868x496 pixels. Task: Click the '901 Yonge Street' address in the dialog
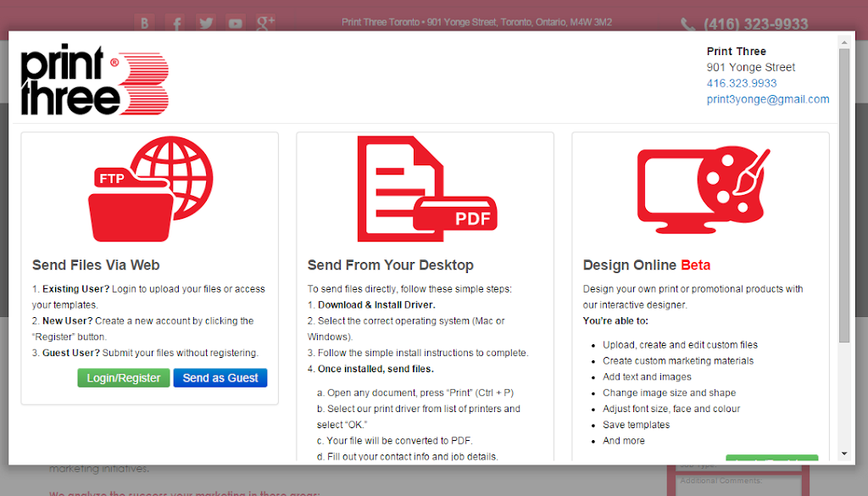[x=751, y=67]
